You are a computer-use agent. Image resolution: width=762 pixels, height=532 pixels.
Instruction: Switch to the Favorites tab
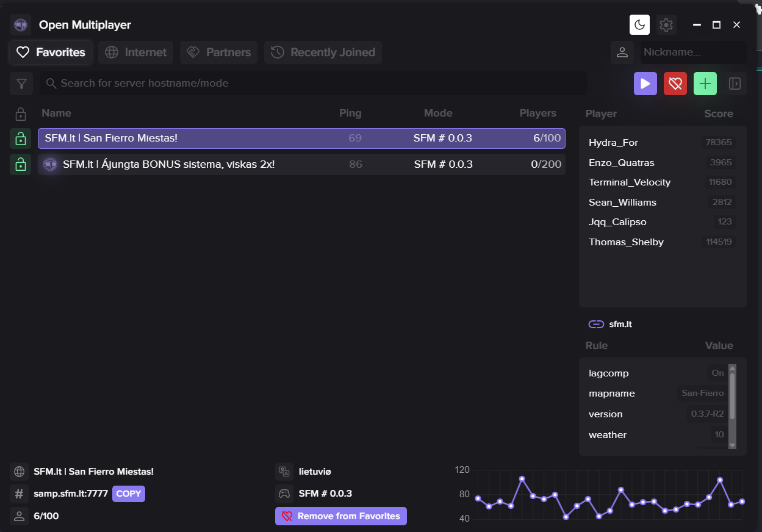pyautogui.click(x=51, y=52)
